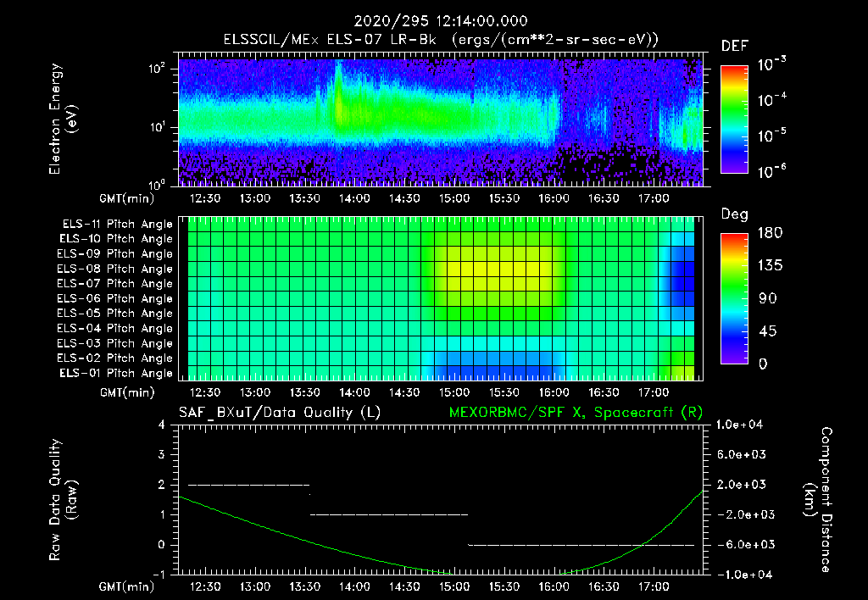This screenshot has width=868, height=600.
Task: Click the 10^2 electron energy tick label
Action: pos(156,69)
